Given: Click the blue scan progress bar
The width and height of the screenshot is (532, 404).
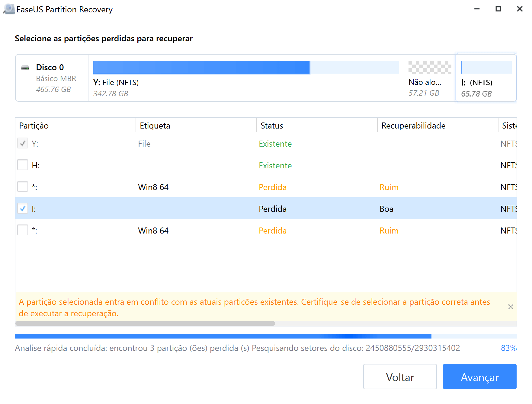Looking at the screenshot, I should 266,336.
